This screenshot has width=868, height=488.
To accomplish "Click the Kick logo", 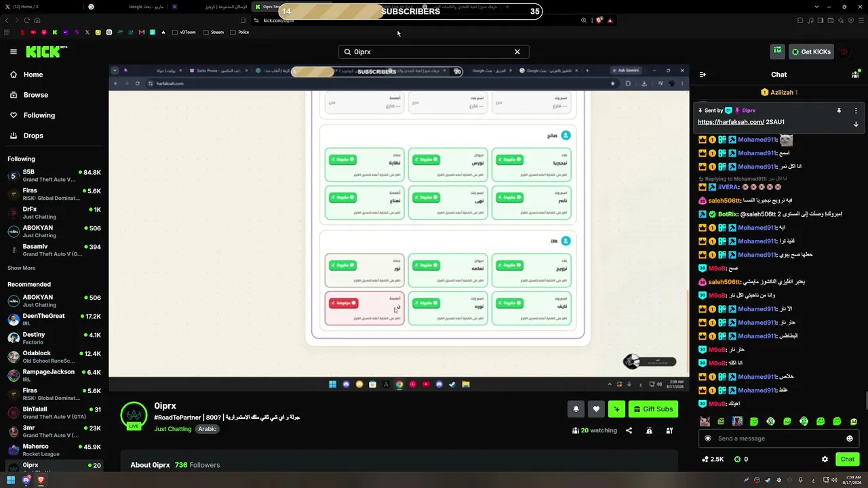I will [46, 52].
